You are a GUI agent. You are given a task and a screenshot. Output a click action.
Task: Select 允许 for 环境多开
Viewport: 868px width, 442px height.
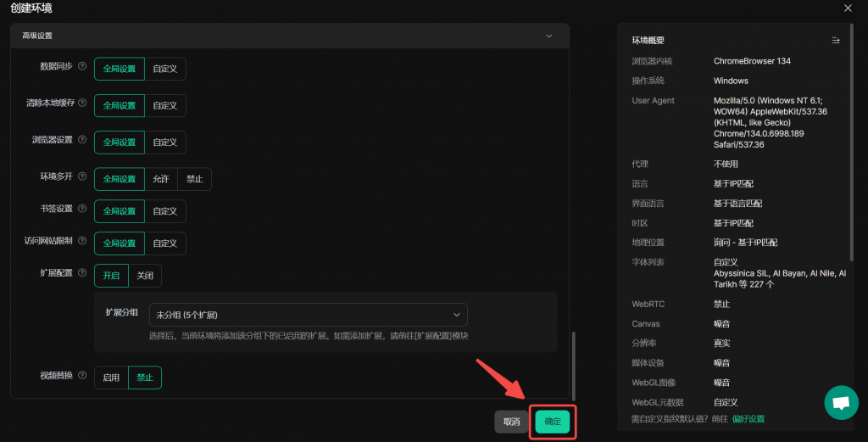[x=161, y=179]
